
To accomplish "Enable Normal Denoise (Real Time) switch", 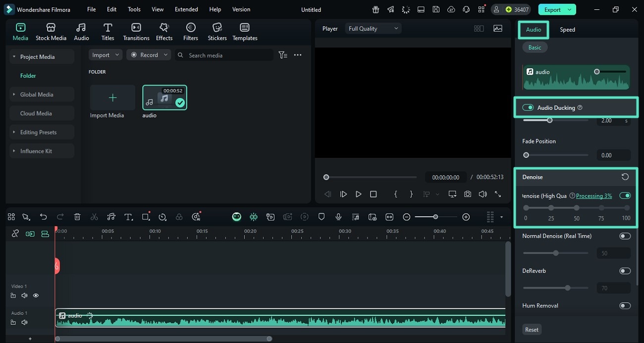I will (625, 236).
